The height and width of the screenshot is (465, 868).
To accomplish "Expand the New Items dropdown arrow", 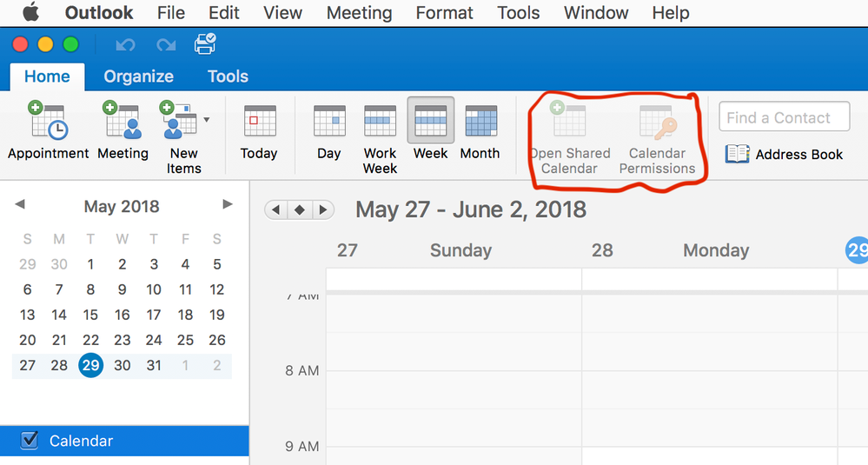I will tap(207, 120).
